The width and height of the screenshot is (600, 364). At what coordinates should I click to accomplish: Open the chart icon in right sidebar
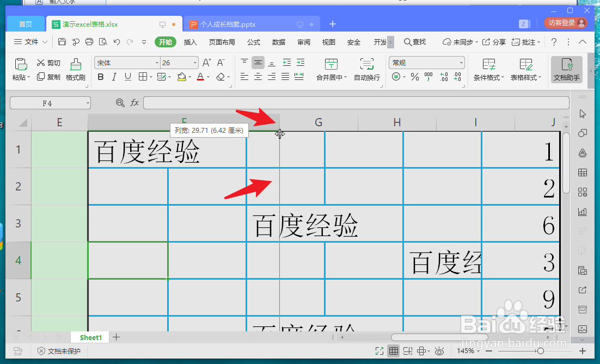coord(583,212)
